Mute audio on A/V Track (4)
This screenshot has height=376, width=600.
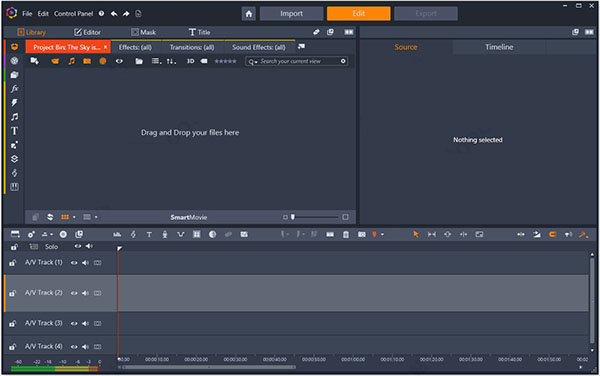click(85, 347)
